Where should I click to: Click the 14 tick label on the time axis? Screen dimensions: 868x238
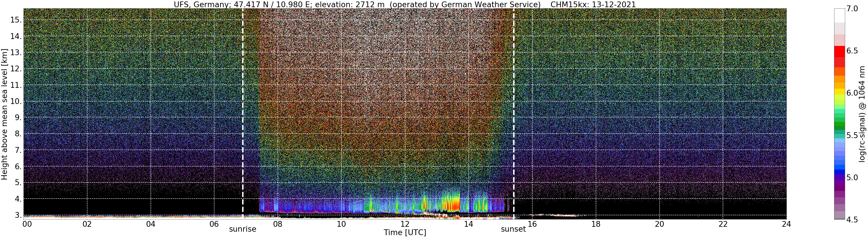[469, 224]
